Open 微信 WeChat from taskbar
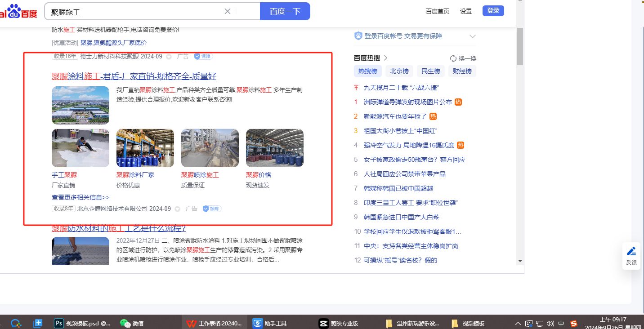The image size is (644, 329). [x=132, y=323]
